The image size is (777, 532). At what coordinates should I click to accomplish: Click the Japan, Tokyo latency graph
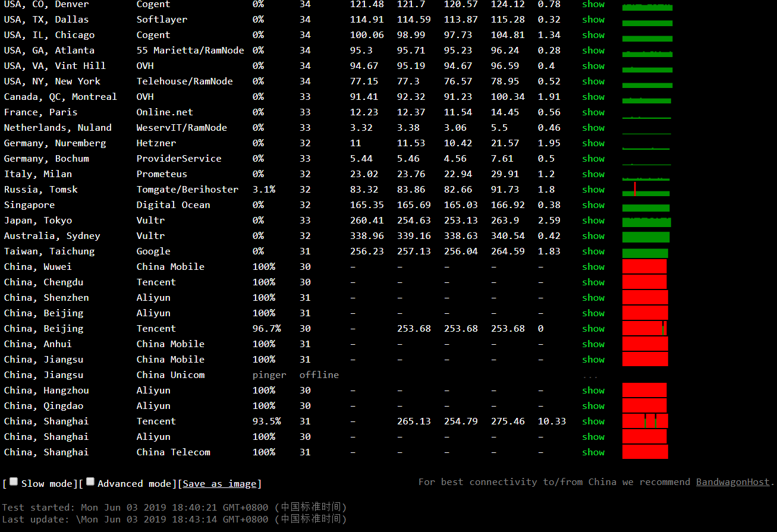coord(647,221)
